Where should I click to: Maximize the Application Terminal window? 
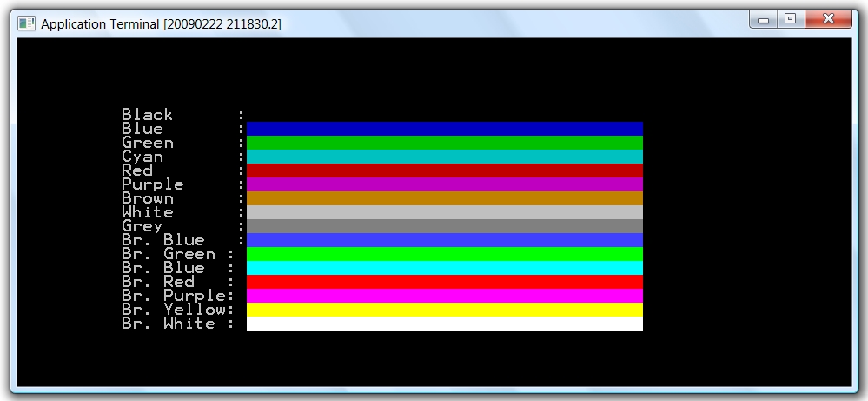pos(790,20)
